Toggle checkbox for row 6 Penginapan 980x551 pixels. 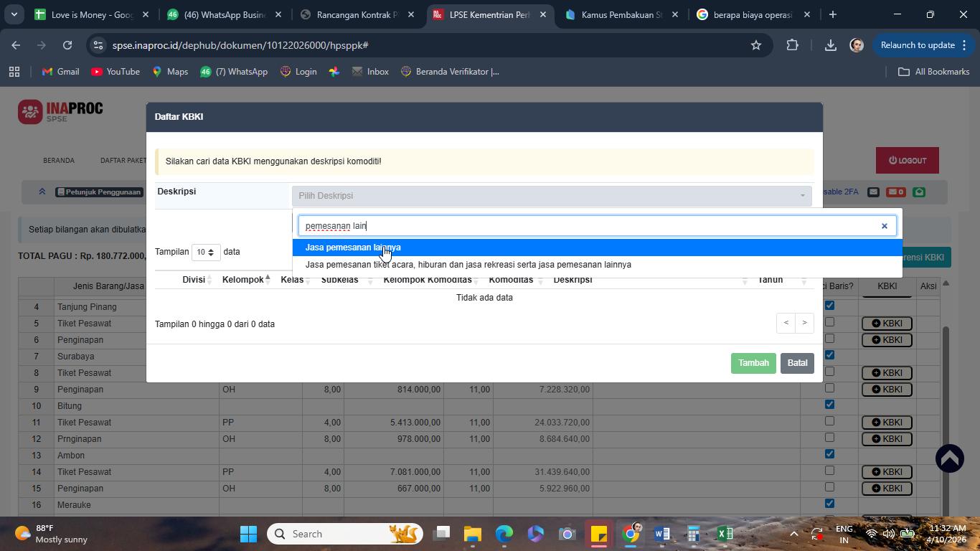(829, 339)
